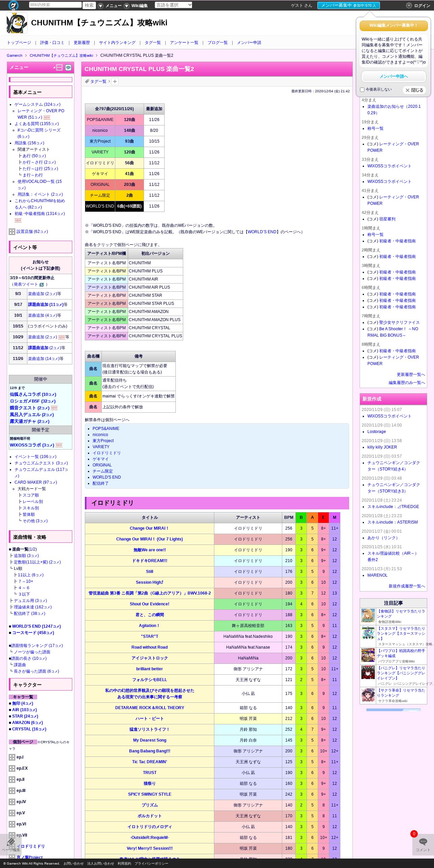
Task: Click the ログイン link
Action: click(x=422, y=6)
